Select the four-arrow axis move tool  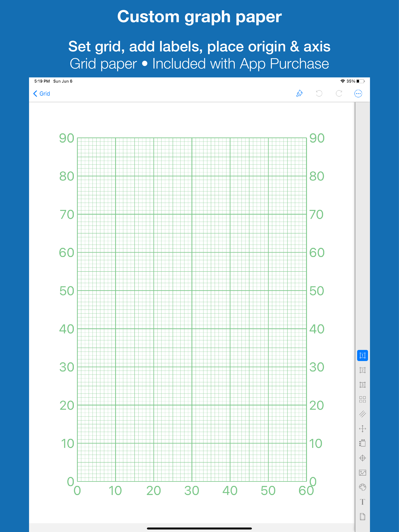[x=362, y=429]
